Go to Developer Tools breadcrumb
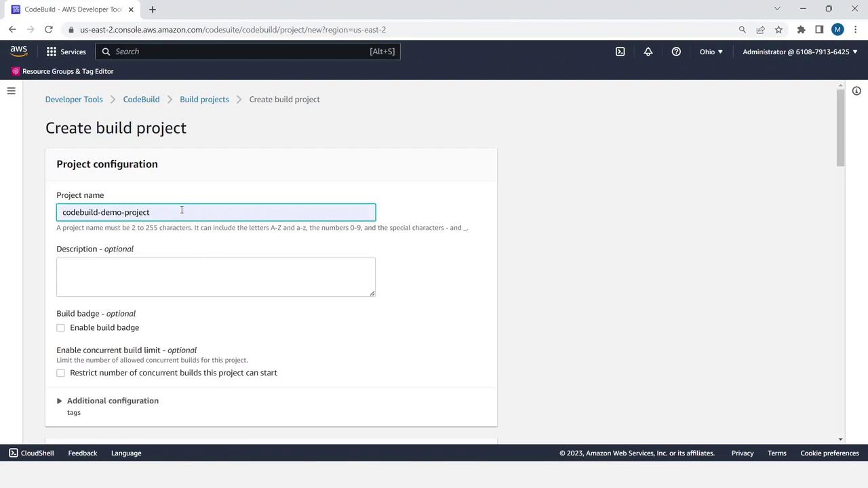This screenshot has height=488, width=868. pos(74,100)
